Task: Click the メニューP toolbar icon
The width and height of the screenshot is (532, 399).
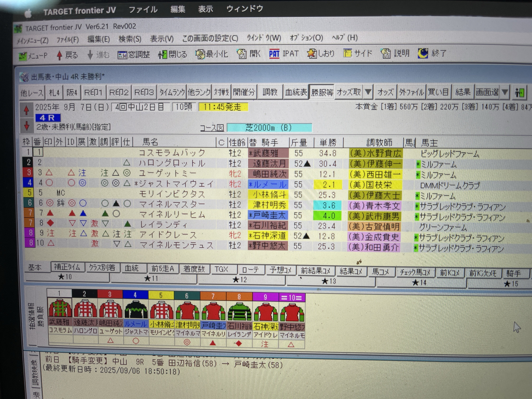Action: [x=23, y=56]
